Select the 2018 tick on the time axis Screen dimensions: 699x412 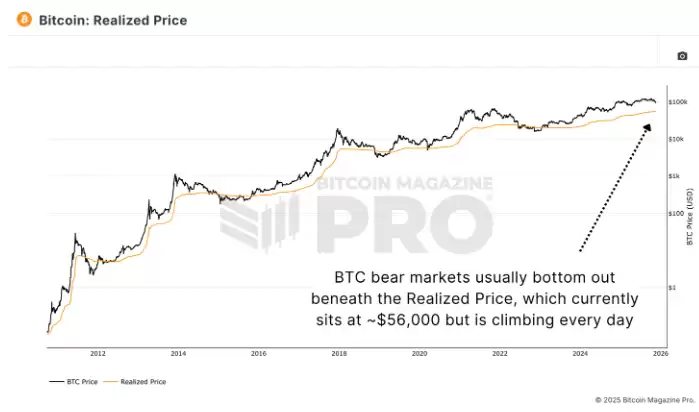339,354
